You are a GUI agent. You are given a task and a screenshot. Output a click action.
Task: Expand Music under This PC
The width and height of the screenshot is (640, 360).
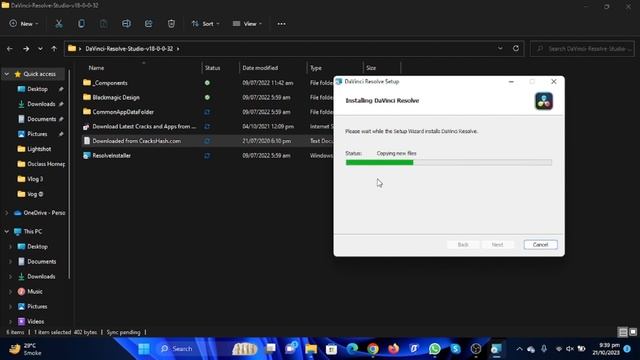pos(10,291)
